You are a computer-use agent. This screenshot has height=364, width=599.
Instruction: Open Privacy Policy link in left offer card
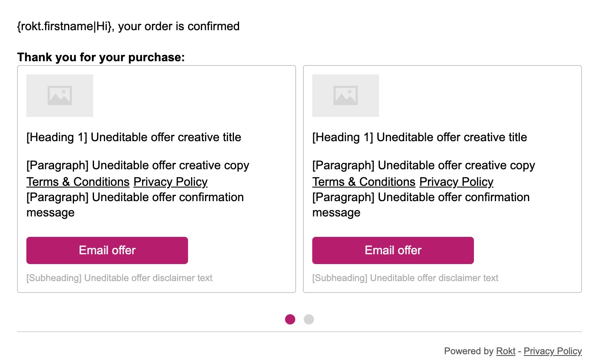[x=171, y=182]
